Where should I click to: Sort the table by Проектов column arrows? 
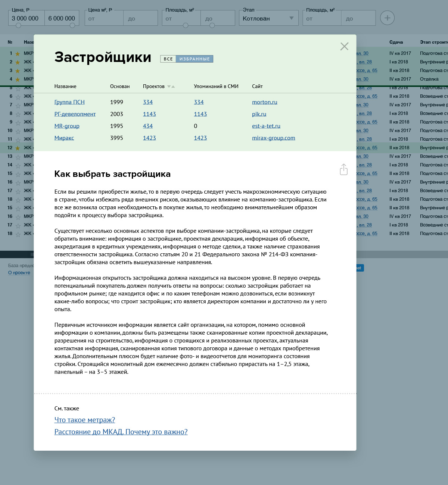[x=171, y=87]
